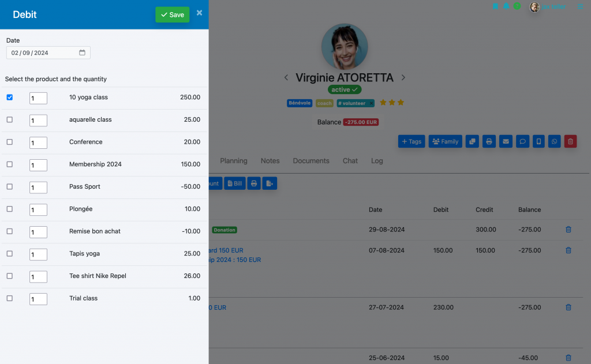Click the Family button
The height and width of the screenshot is (364, 591).
click(445, 141)
